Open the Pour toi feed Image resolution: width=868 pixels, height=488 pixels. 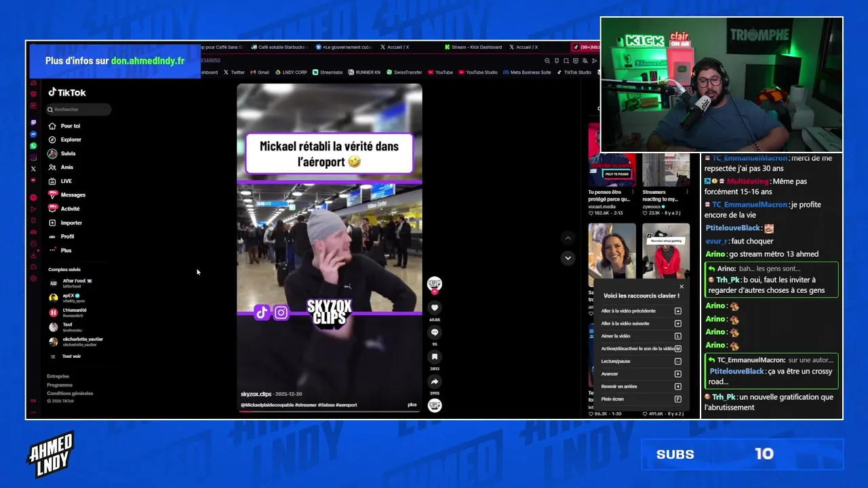(64, 126)
